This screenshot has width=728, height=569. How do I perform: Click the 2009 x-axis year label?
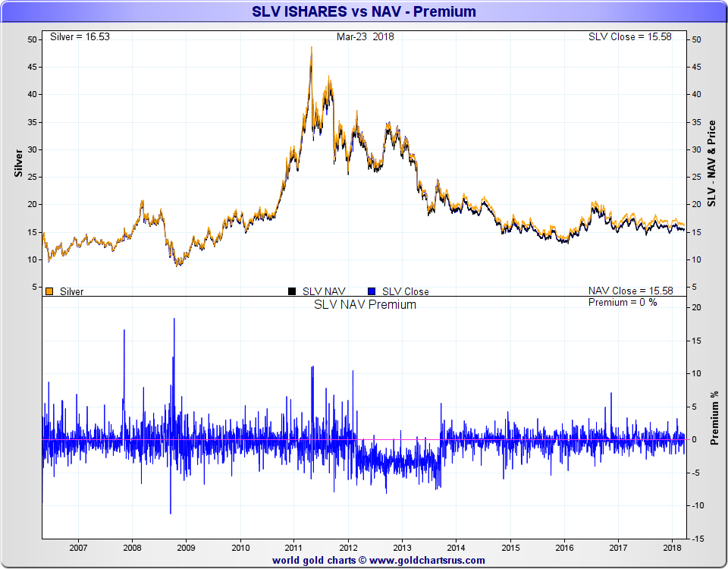tap(187, 548)
